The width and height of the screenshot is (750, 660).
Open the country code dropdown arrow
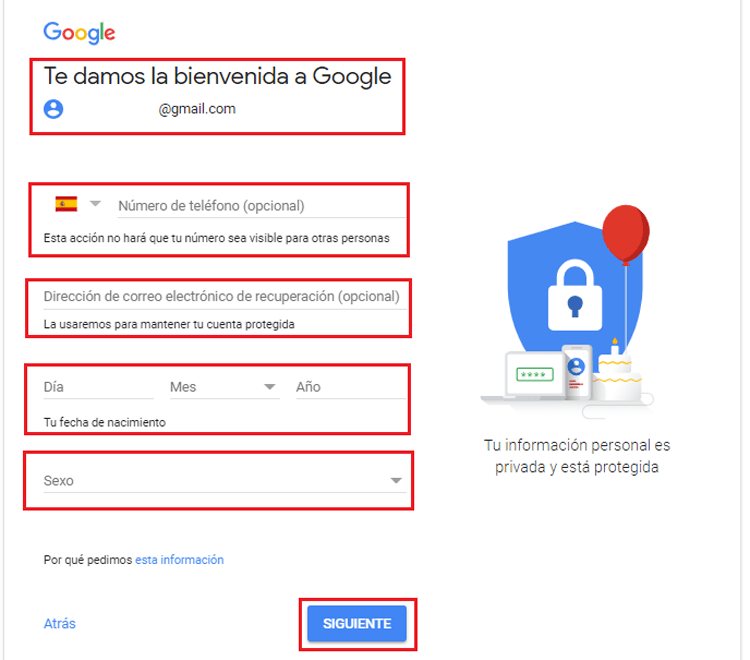[96, 204]
